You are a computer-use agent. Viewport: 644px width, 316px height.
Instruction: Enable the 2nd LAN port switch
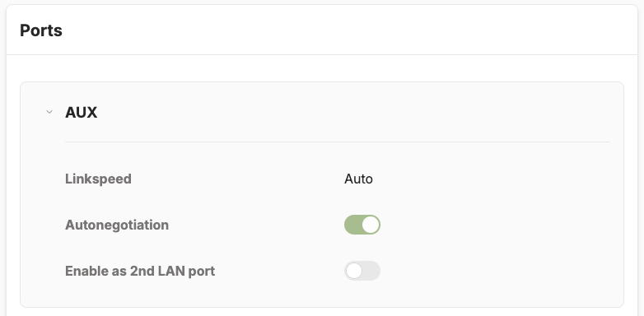coord(362,271)
